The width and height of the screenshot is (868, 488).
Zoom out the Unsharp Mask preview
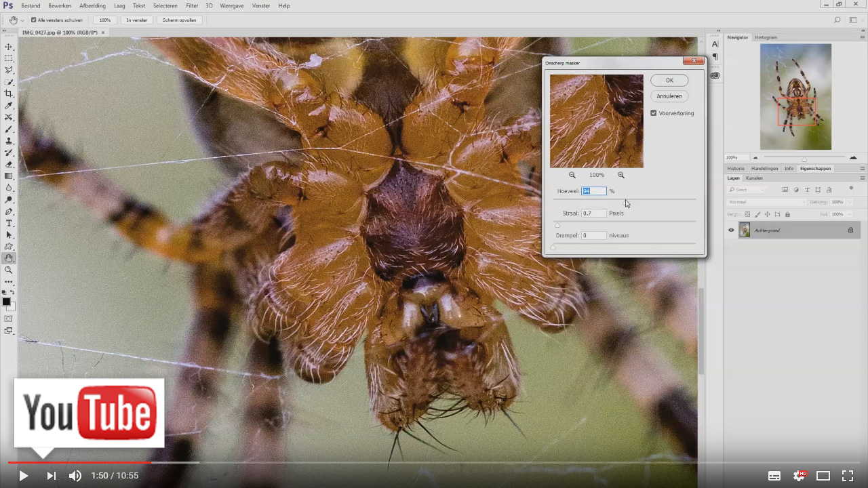572,175
